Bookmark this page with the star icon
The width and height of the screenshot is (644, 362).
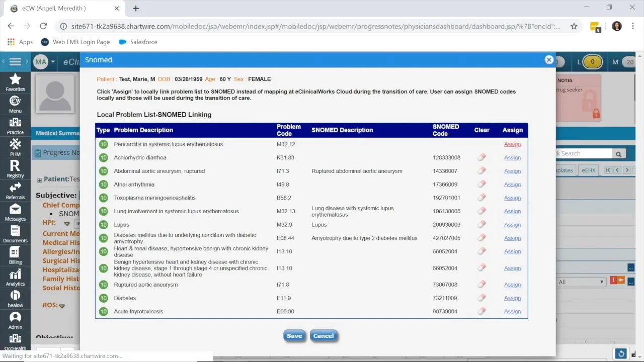574,26
